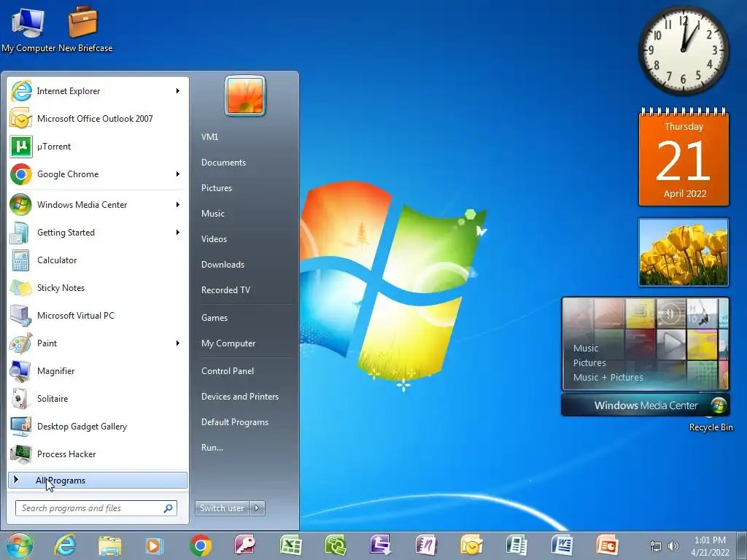The image size is (747, 560).
Task: Click the analog clock gadget
Action: (x=683, y=50)
